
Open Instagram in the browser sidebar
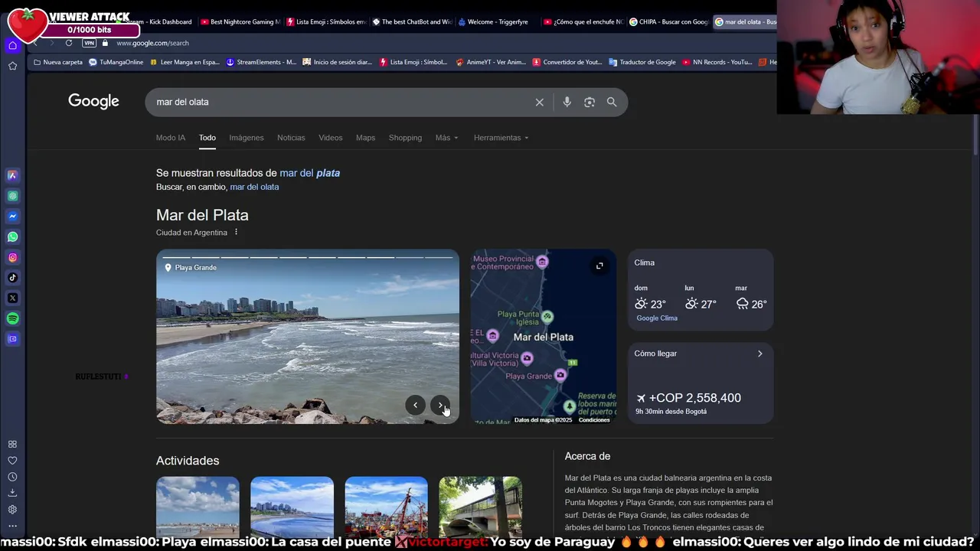pyautogui.click(x=12, y=257)
